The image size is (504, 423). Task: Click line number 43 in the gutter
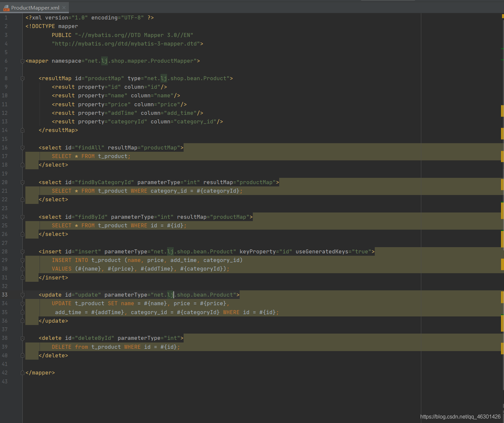[x=5, y=382]
